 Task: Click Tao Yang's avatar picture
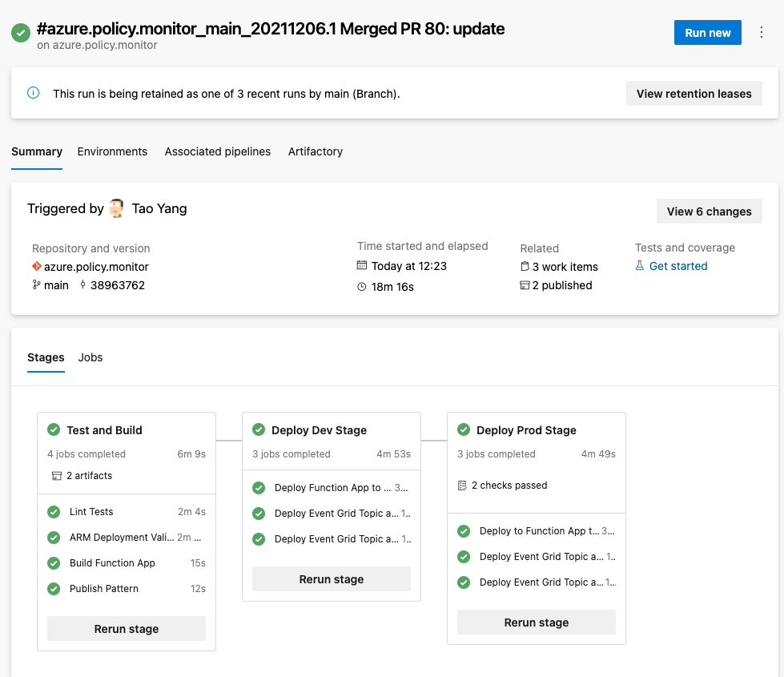pos(116,208)
